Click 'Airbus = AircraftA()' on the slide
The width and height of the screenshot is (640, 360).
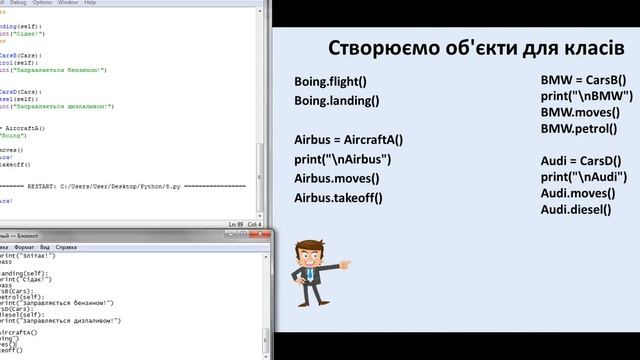[x=349, y=140]
